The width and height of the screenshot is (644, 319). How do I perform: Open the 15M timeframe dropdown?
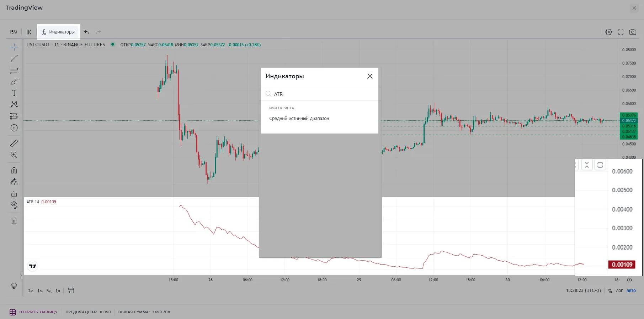tap(13, 32)
